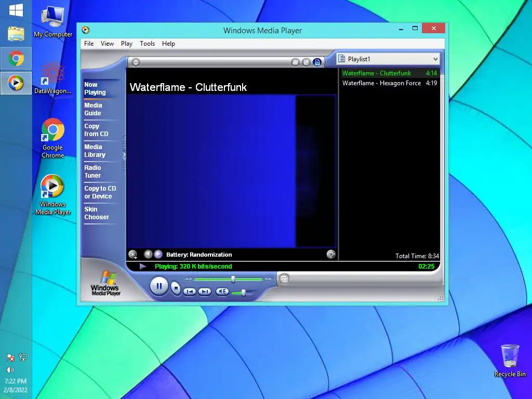Move the seek slider handle
The image size is (532, 399).
pyautogui.click(x=233, y=279)
